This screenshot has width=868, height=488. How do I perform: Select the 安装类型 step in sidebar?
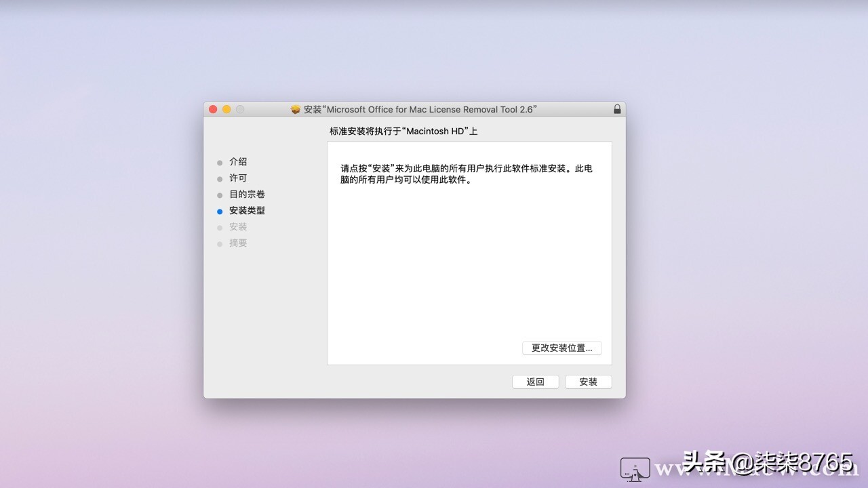247,211
